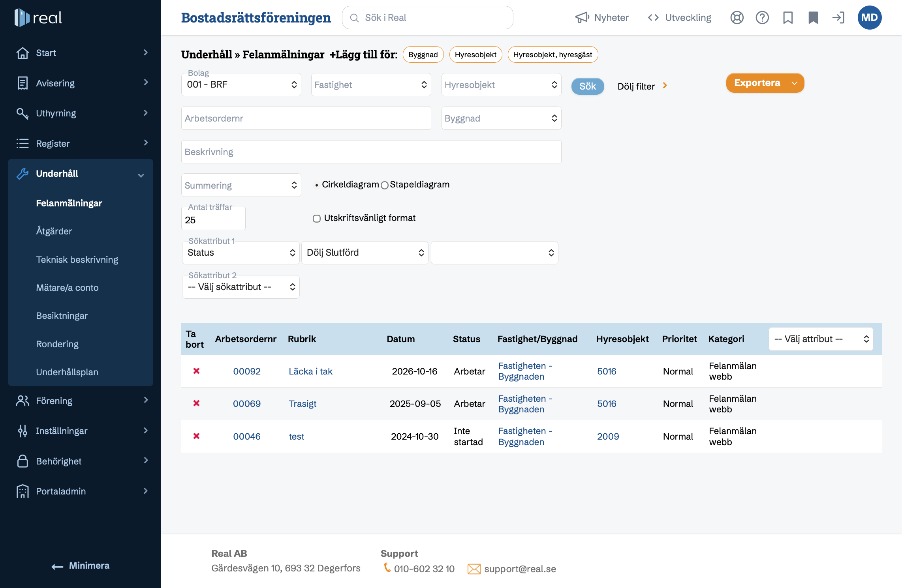The height and width of the screenshot is (588, 902).
Task: Click the Hyresobjekt, hyresgäst add button
Action: click(x=553, y=54)
